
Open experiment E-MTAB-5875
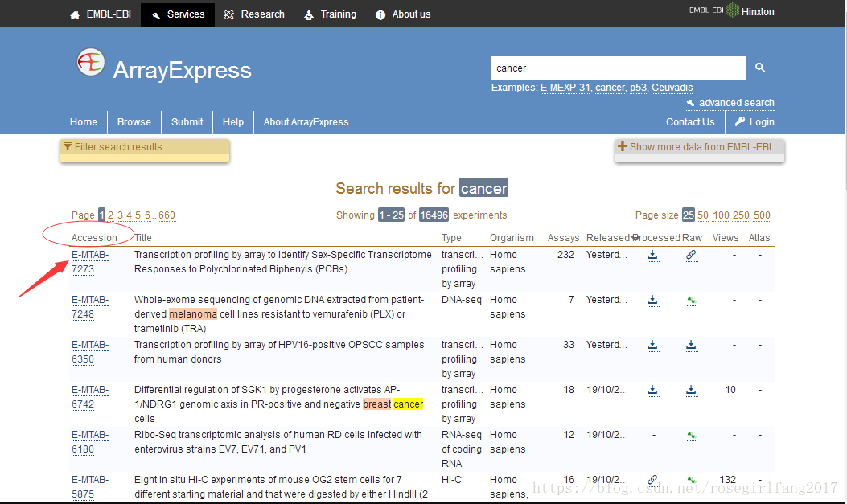(89, 487)
